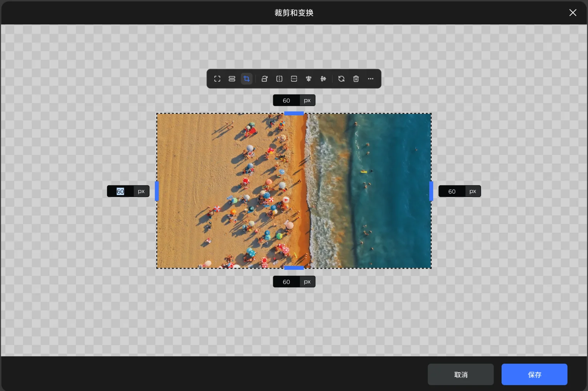Open the px unit selector right of the image
This screenshot has width=588, height=391.
click(473, 191)
